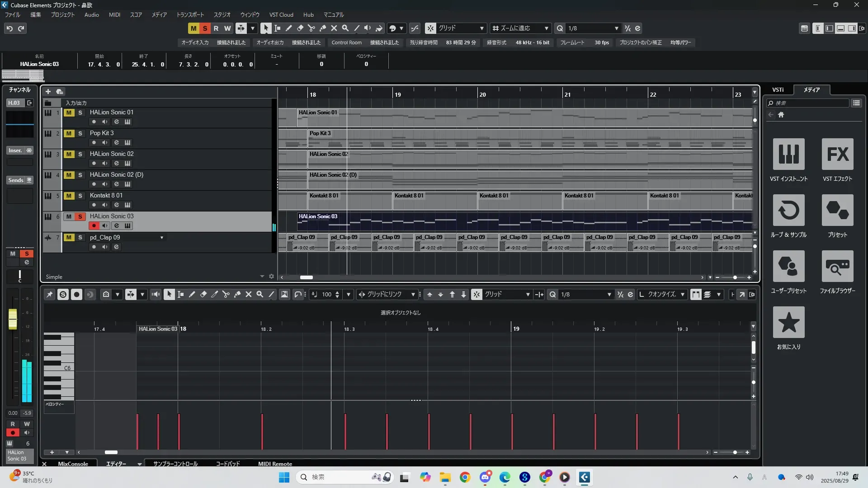Open the ズームに適応 grid type dropdown

pyautogui.click(x=546, y=28)
